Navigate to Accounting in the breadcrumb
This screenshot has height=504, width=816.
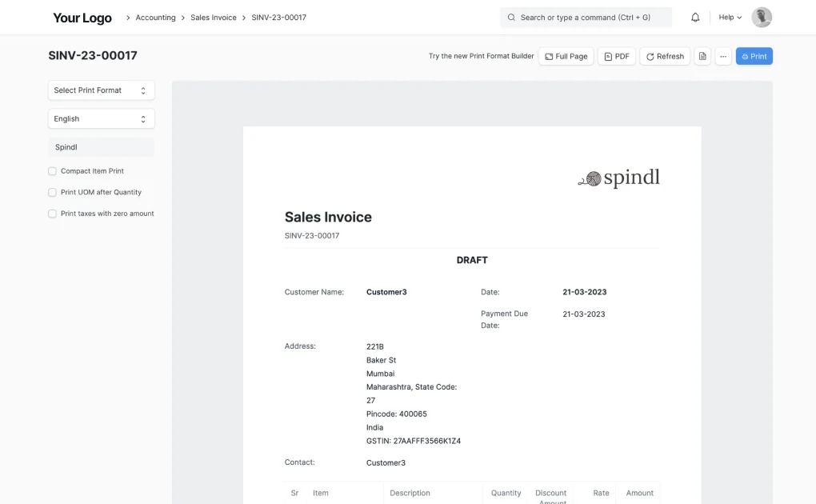point(155,17)
